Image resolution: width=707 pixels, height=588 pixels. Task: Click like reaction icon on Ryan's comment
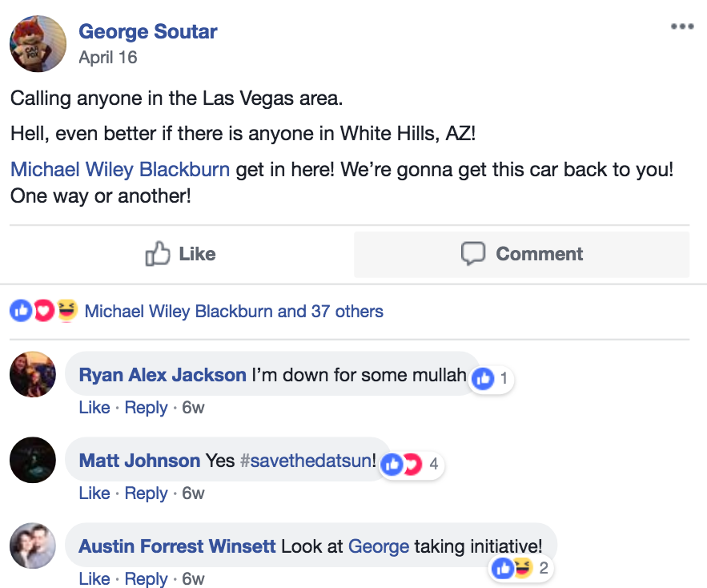[x=483, y=379]
